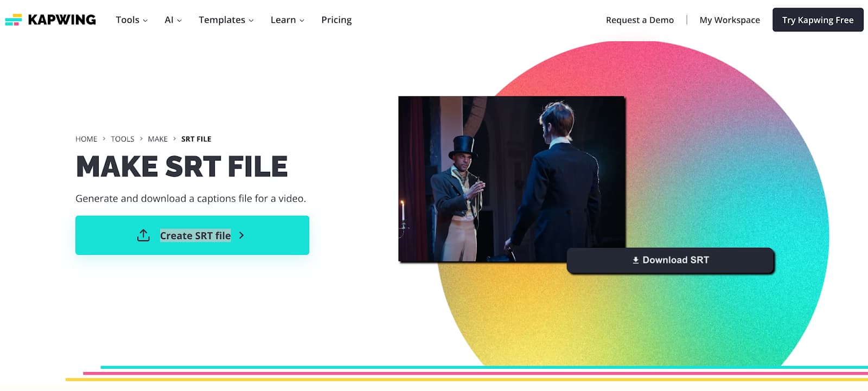This screenshot has height=391, width=868.
Task: Click the Download SRT button
Action: point(671,260)
